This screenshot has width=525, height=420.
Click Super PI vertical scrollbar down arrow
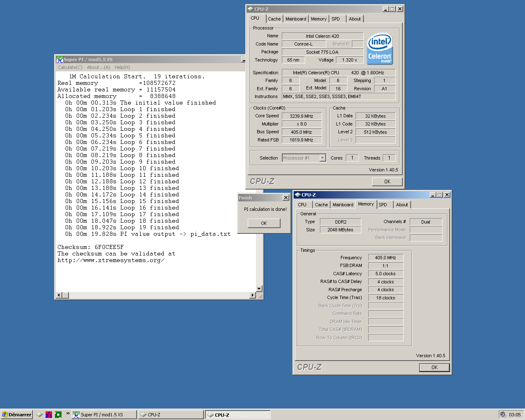coord(259,289)
